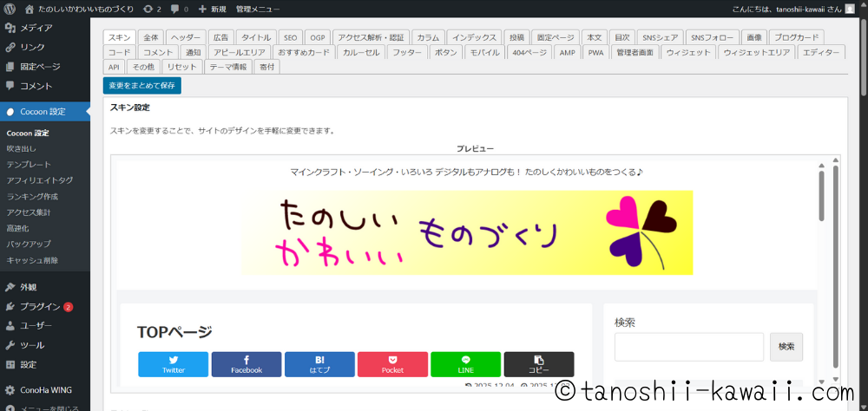
Task: Open 管理メニュー in admin bar
Action: (258, 9)
